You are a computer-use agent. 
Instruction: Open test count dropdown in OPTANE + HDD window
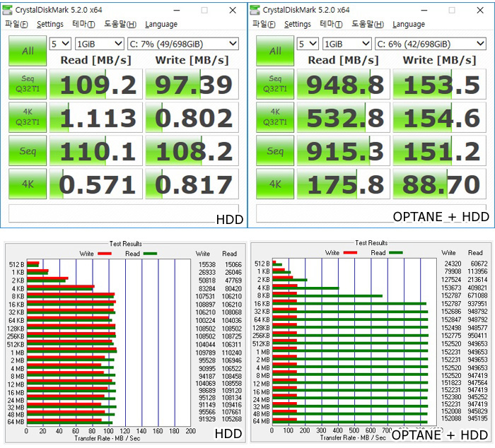pos(308,44)
